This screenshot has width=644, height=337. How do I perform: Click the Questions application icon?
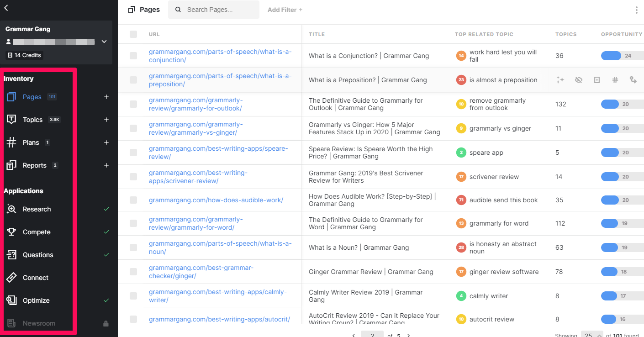pos(11,255)
